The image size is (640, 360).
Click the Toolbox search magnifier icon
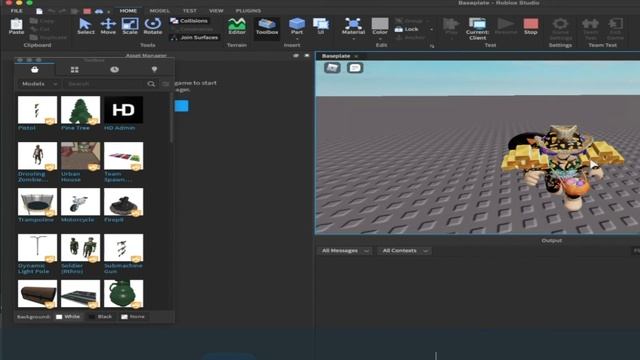coord(151,84)
